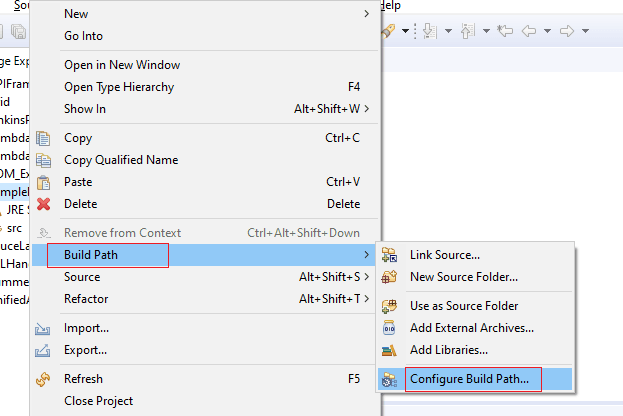Select Go Into from the context menu
623x416 pixels.
(x=84, y=36)
